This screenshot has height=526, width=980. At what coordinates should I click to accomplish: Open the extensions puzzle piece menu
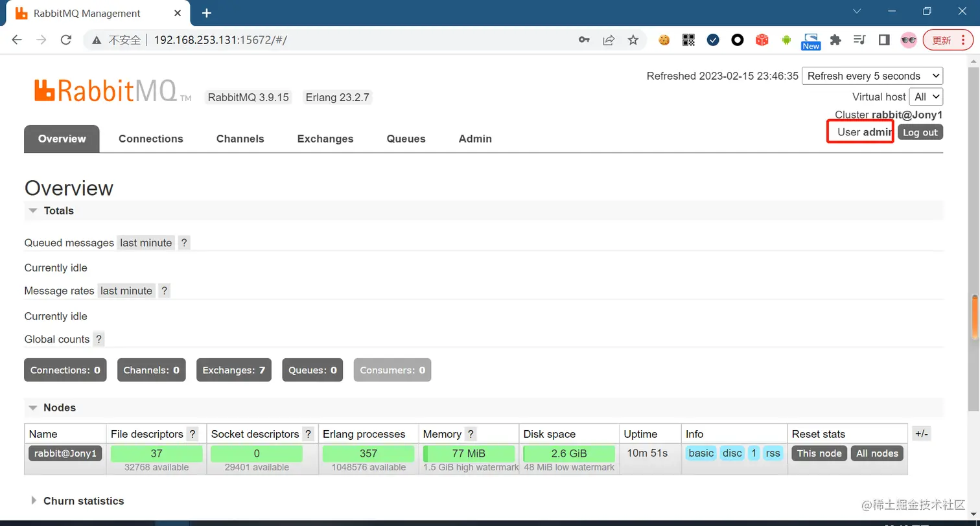(835, 40)
